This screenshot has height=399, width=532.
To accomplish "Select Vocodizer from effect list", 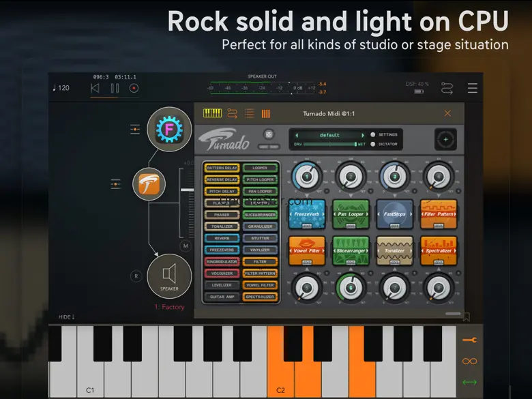I will (222, 273).
